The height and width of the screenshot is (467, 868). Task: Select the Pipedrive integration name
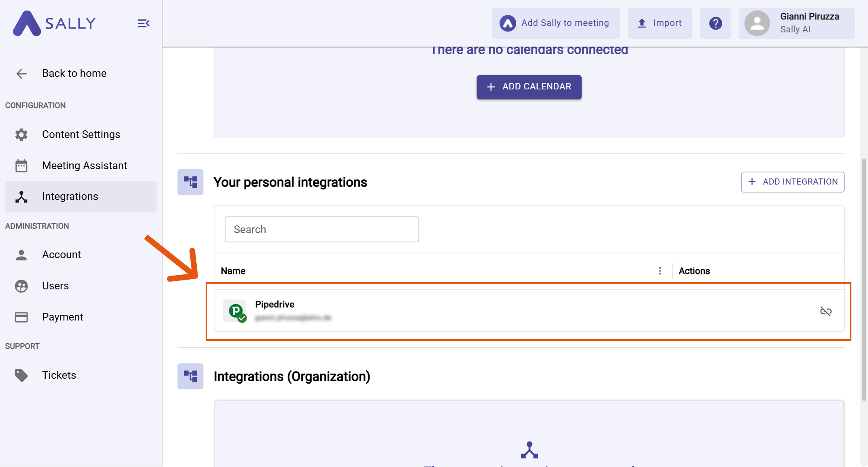coord(275,304)
